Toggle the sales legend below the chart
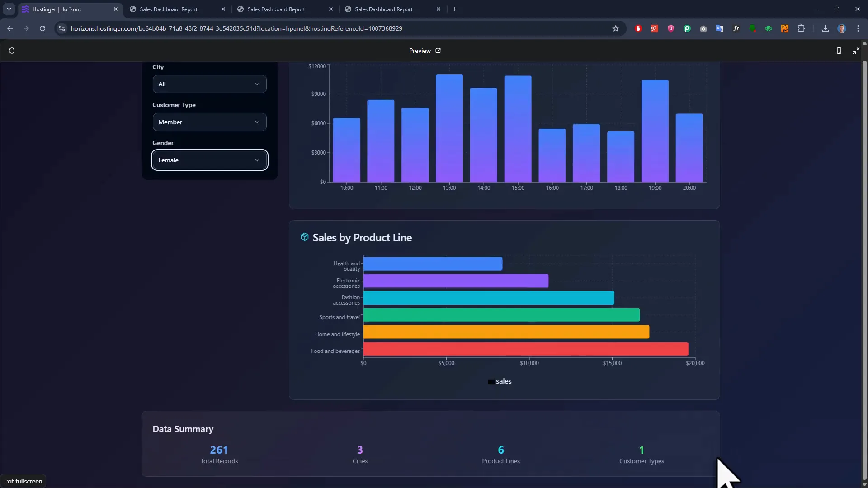 500,381
